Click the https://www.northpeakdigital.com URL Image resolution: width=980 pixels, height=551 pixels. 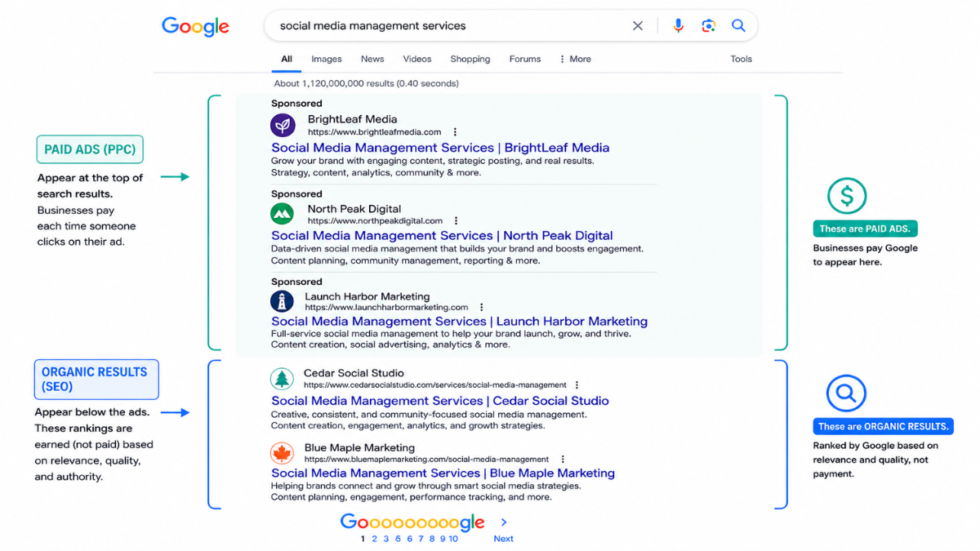[x=375, y=220]
